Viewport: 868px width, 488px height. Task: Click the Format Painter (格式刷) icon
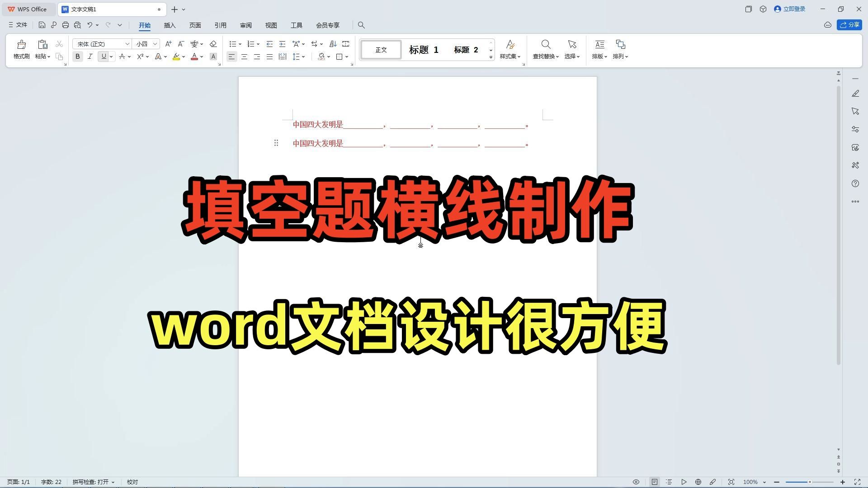(21, 44)
